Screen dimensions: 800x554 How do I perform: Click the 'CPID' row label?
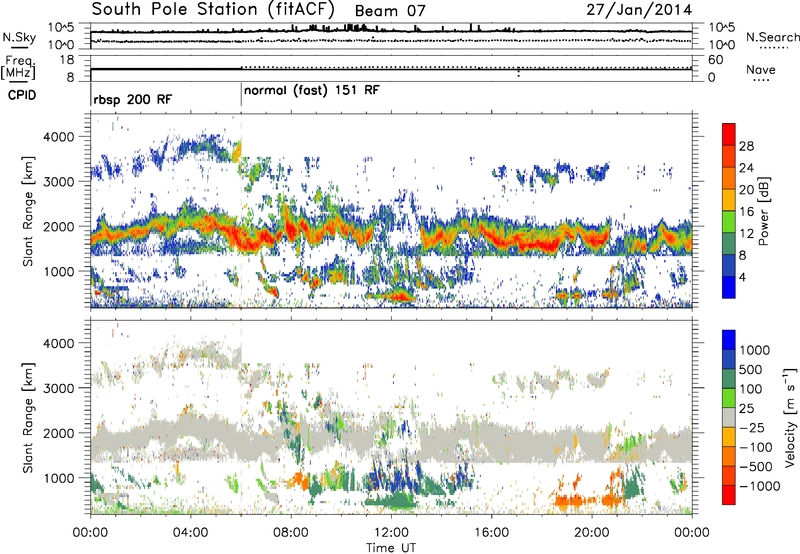coord(22,95)
